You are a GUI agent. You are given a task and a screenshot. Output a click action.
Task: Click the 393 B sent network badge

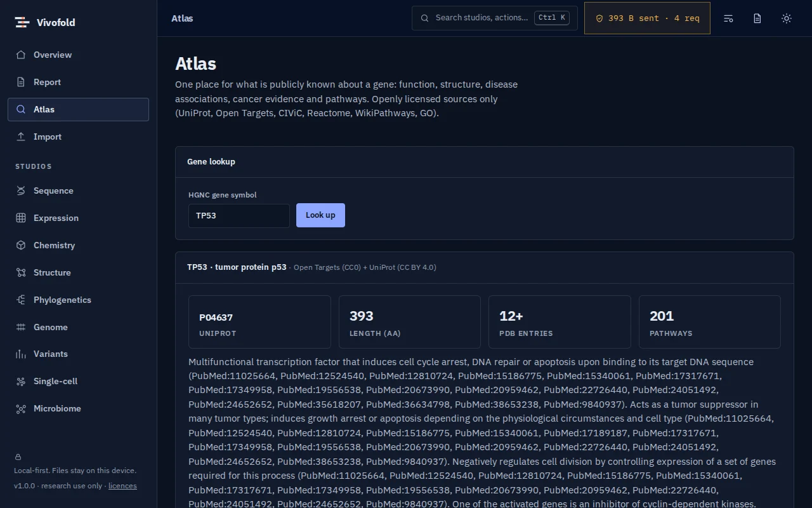click(647, 18)
